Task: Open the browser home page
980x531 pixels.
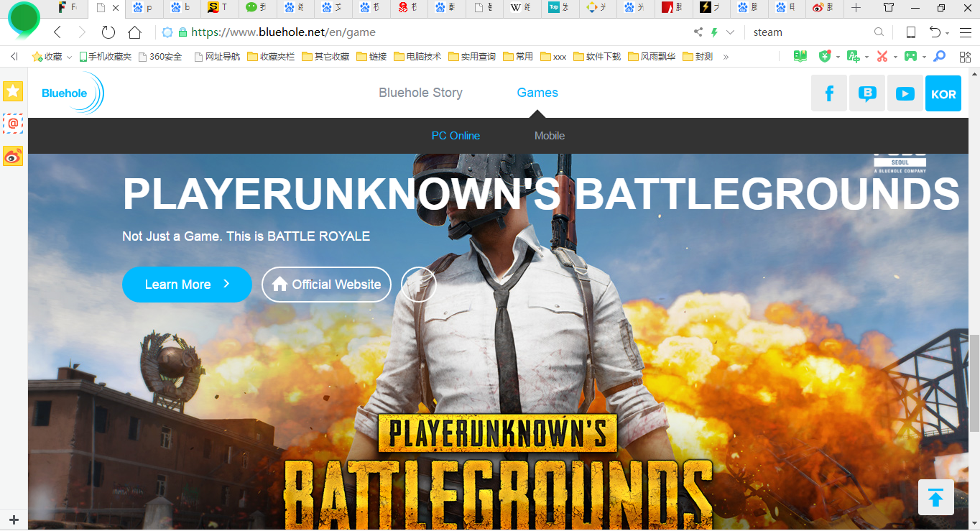Action: point(134,32)
